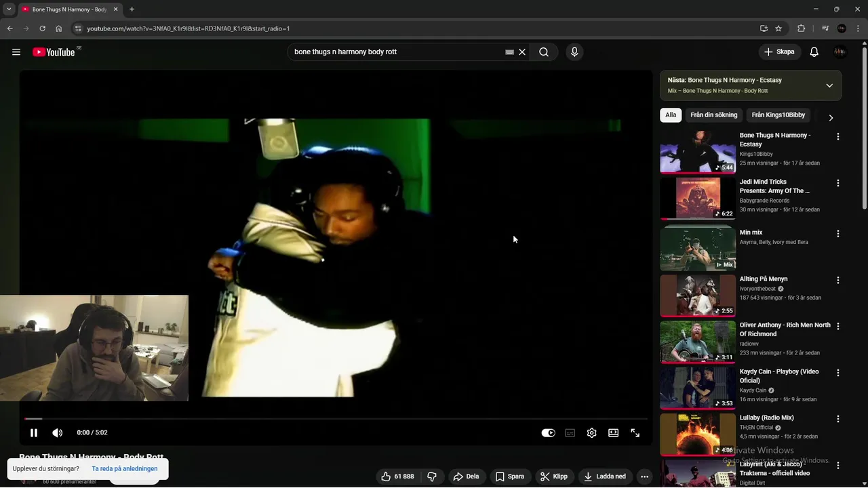Open the tab search dropdown arrow
The width and height of the screenshot is (868, 488).
pyautogui.click(x=9, y=9)
